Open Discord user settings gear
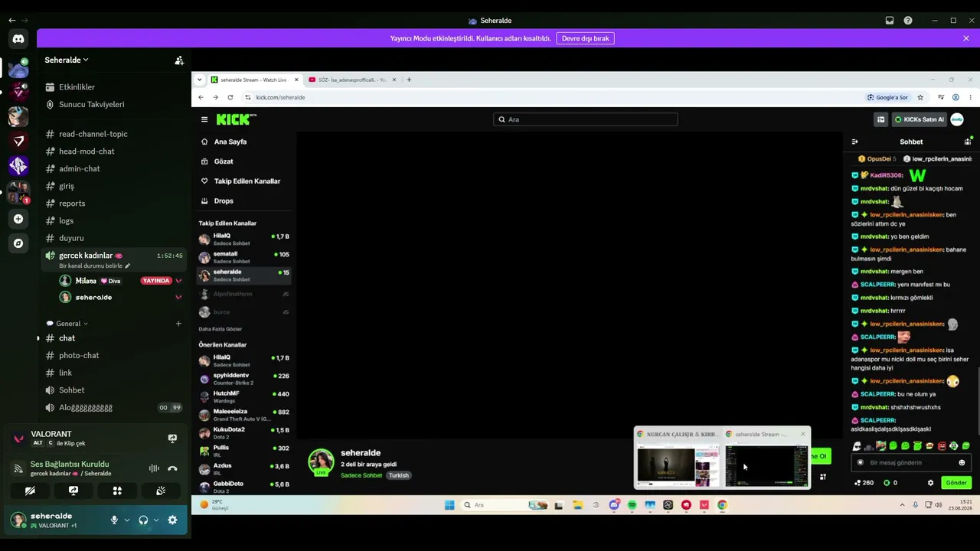Viewport: 980px width, 551px height. (172, 520)
